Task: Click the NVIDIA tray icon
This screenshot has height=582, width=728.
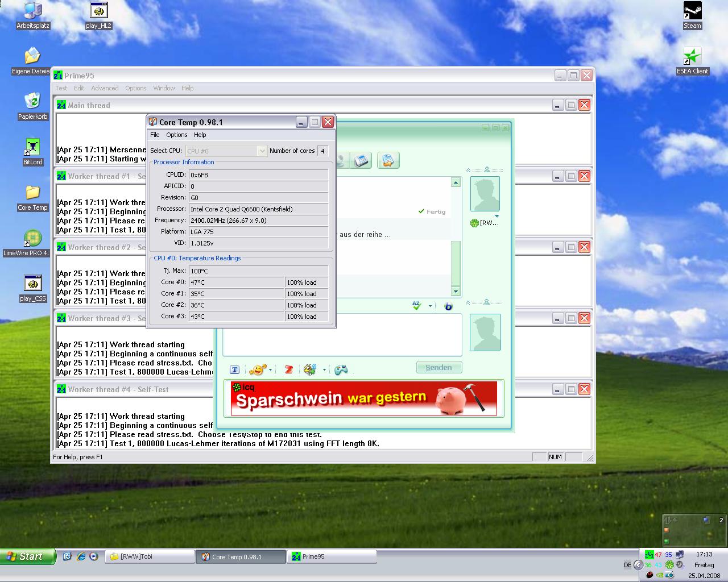Action: point(660,575)
